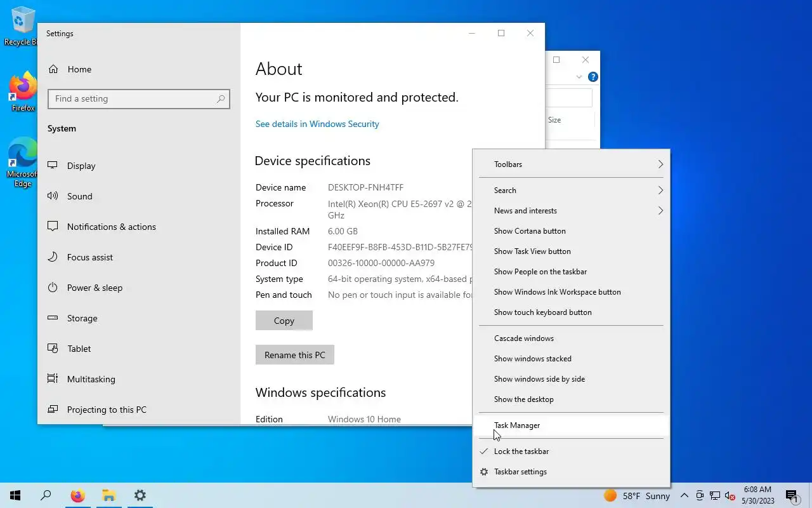Open taskbar Search
The width and height of the screenshot is (812, 508).
click(x=46, y=495)
